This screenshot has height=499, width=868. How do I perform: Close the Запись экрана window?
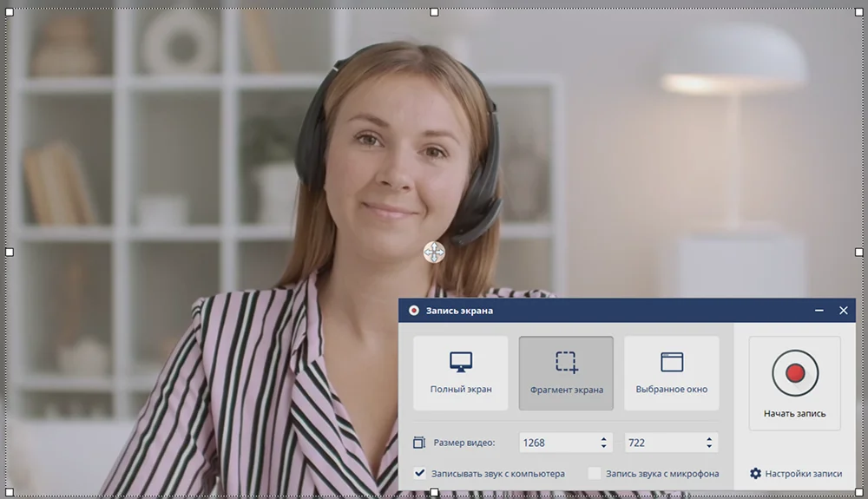tap(844, 311)
